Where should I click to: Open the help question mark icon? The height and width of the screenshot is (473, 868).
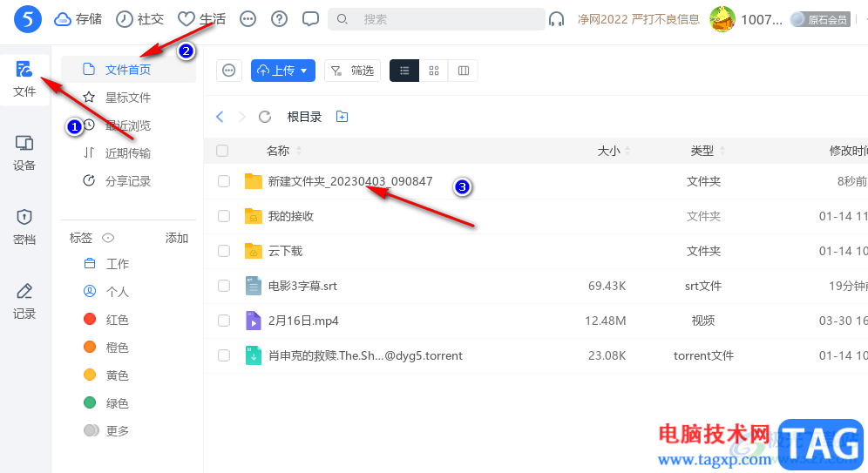pyautogui.click(x=279, y=19)
